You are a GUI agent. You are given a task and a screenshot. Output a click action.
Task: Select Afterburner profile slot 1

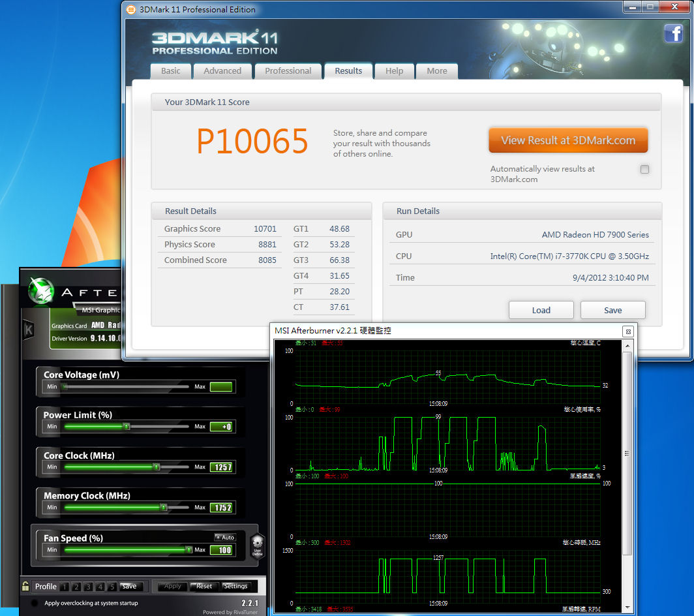coord(65,587)
